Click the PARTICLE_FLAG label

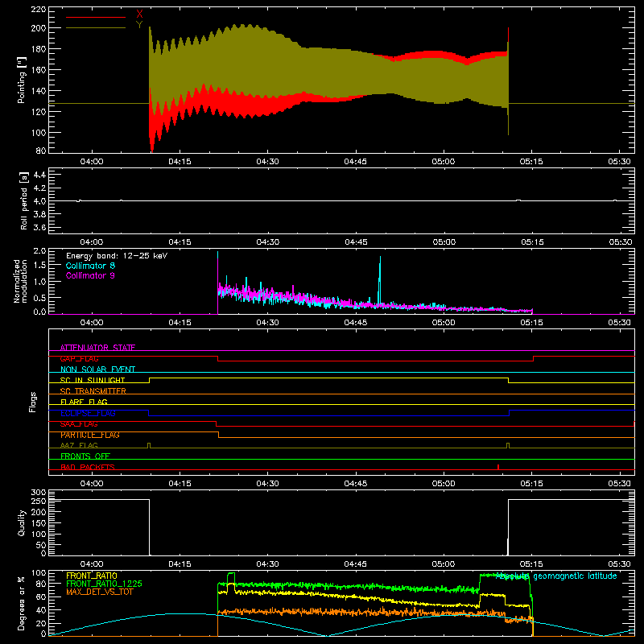[90, 435]
